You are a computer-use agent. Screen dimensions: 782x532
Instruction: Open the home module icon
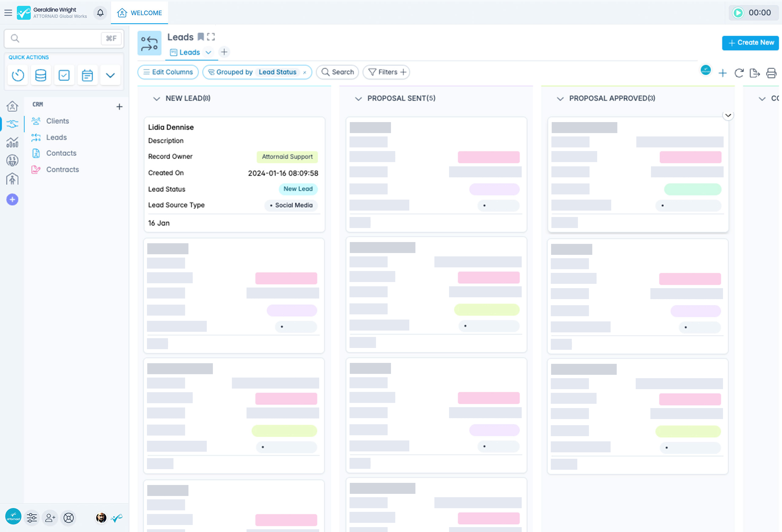(x=12, y=106)
